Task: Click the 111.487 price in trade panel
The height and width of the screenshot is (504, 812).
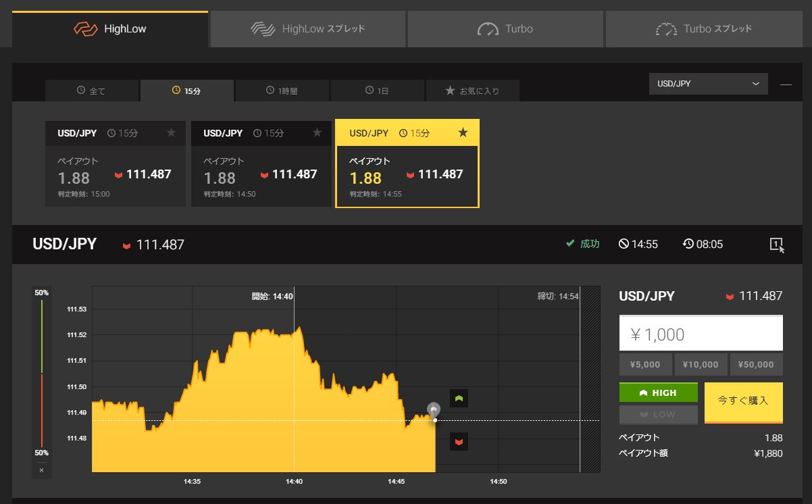Action: pos(761,296)
